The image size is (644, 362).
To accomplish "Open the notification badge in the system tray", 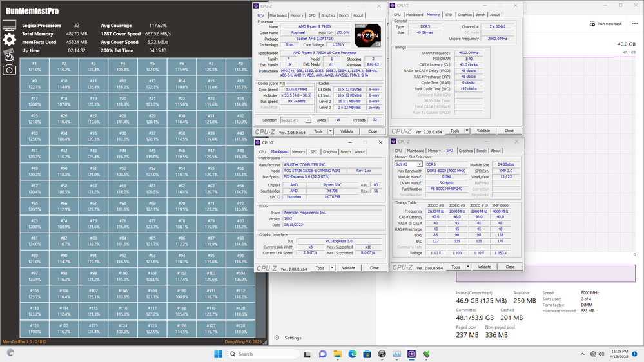I will [x=634, y=354].
